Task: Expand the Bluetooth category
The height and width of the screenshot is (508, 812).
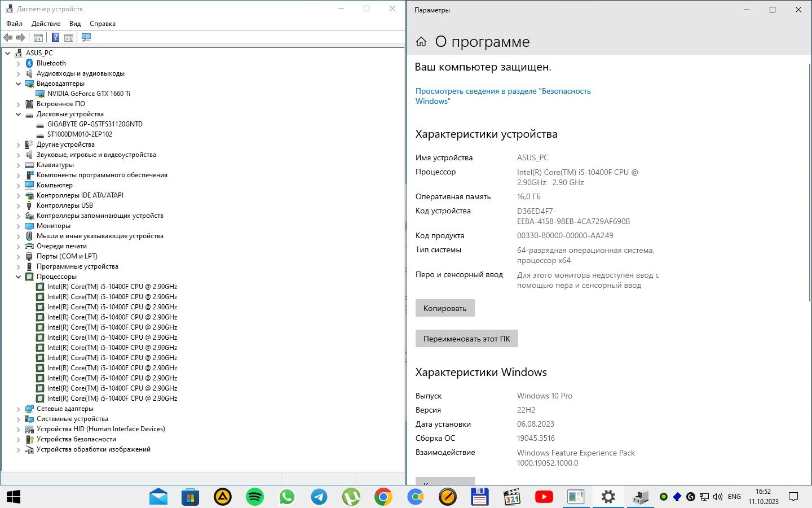Action: [18, 63]
